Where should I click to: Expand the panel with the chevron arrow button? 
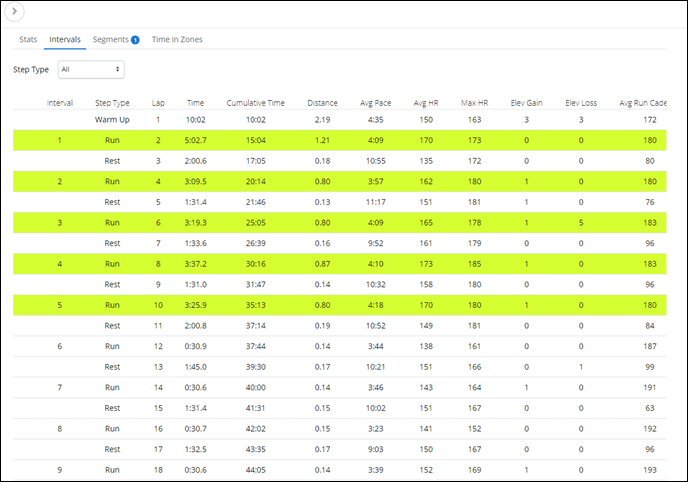pyautogui.click(x=14, y=11)
